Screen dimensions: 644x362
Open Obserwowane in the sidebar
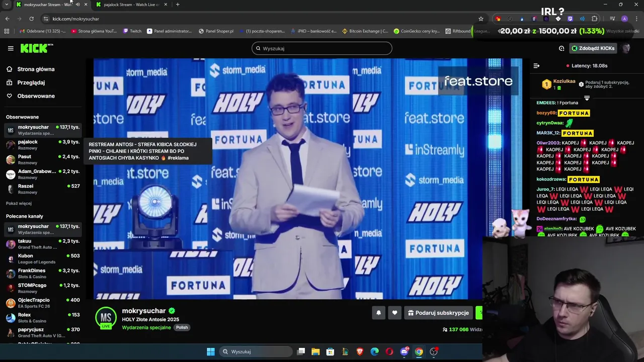click(x=36, y=96)
